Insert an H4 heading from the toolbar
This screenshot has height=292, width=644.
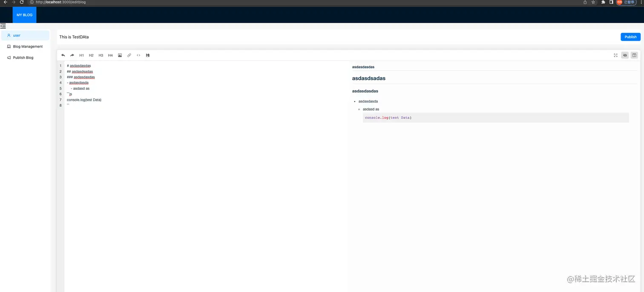[x=110, y=55]
